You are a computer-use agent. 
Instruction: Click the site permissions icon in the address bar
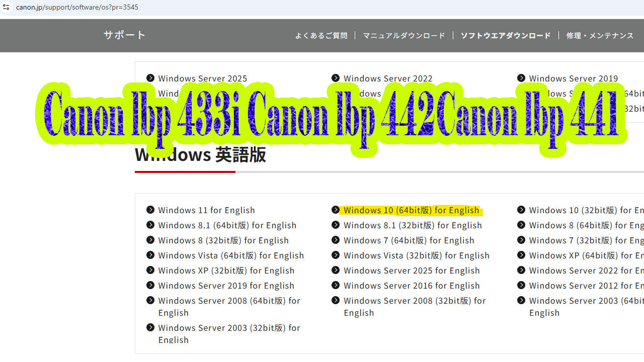(x=6, y=7)
